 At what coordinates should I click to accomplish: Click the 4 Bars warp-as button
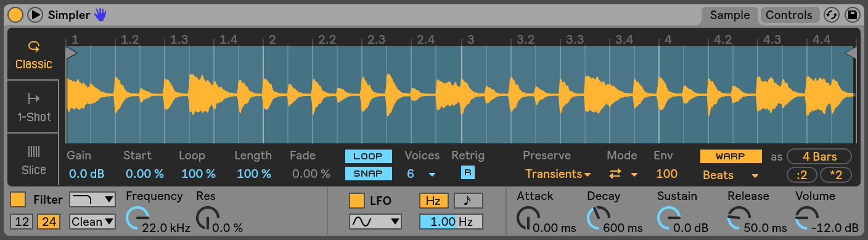click(x=819, y=156)
